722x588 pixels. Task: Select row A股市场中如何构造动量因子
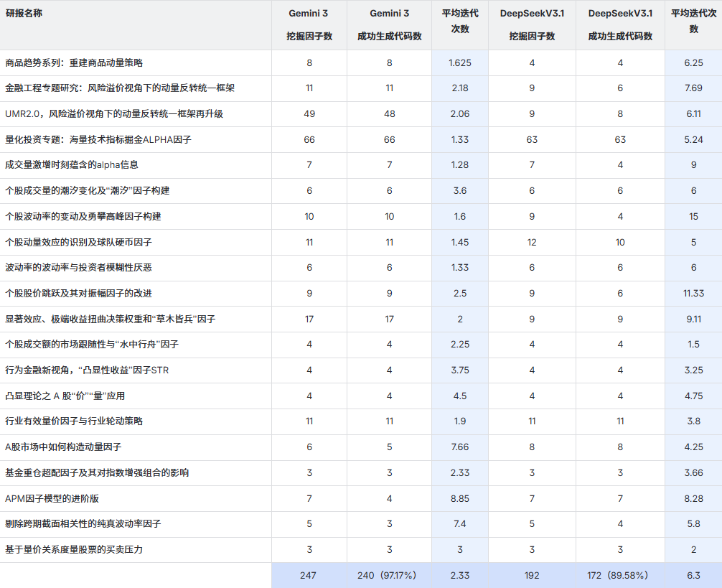pyautogui.click(x=361, y=447)
